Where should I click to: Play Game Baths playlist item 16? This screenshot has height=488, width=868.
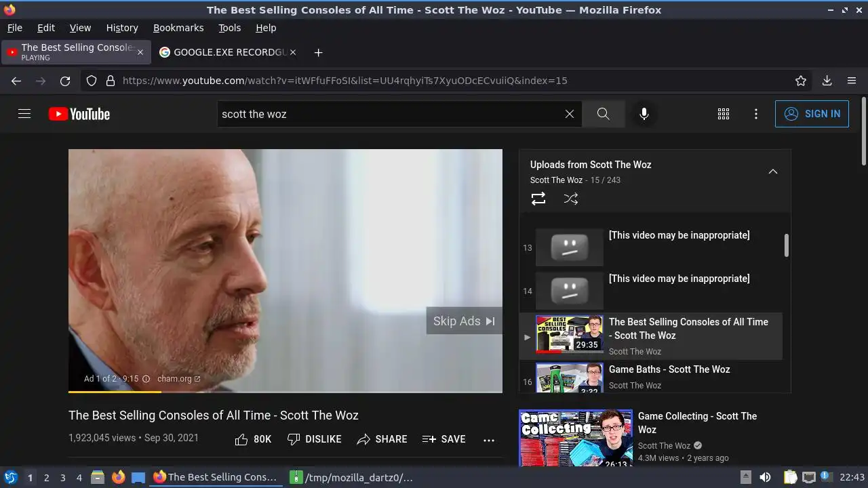click(x=651, y=377)
